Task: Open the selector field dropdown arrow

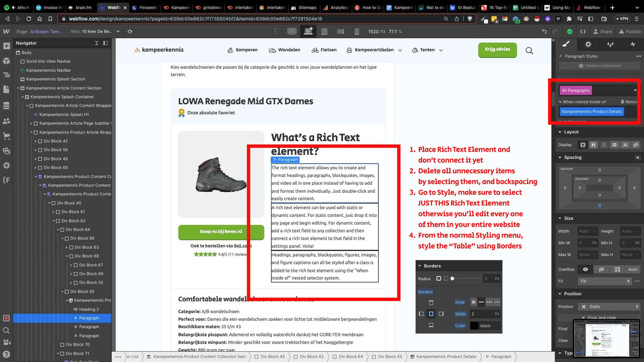Action: (x=635, y=90)
